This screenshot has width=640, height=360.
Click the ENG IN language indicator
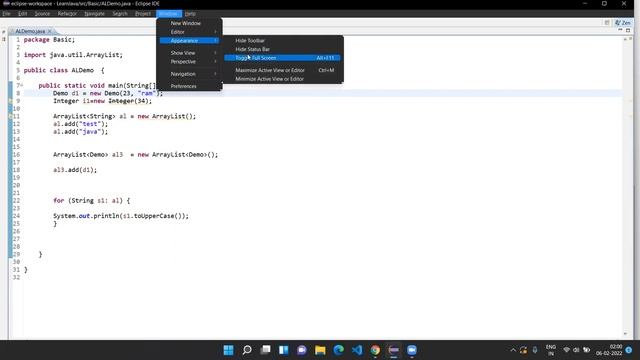(551, 350)
